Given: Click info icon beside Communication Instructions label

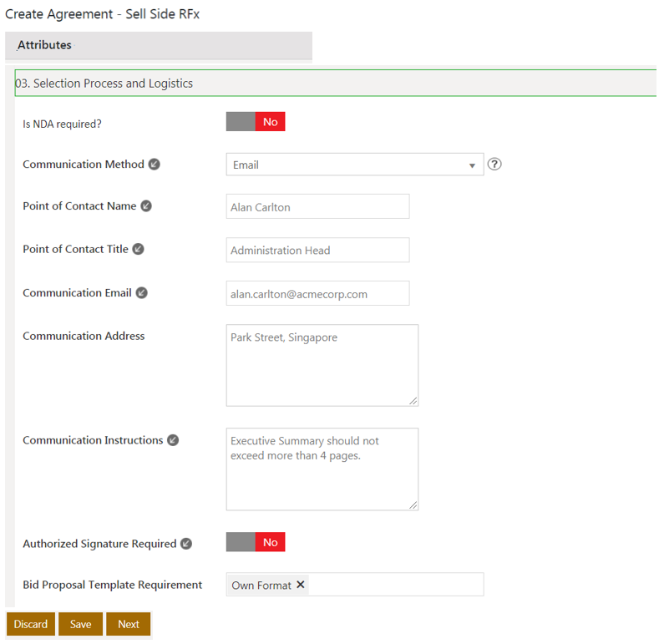Looking at the screenshot, I should [x=173, y=440].
